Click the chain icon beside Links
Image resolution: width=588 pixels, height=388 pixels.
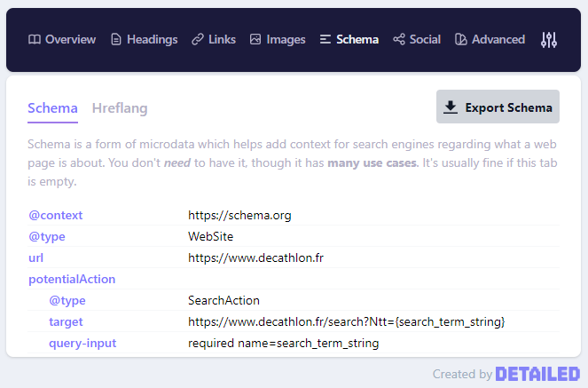198,39
